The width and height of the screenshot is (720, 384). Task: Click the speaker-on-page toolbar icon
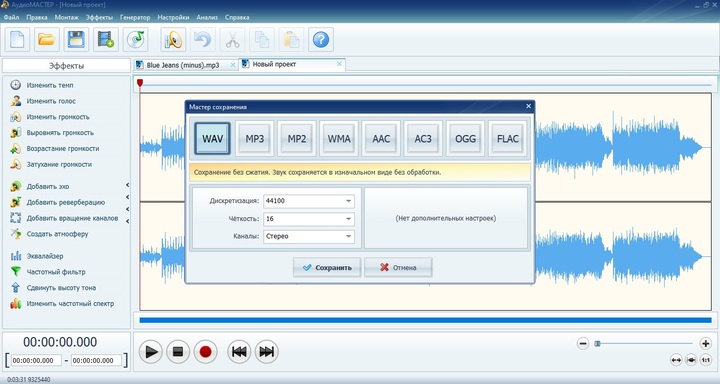coord(173,40)
